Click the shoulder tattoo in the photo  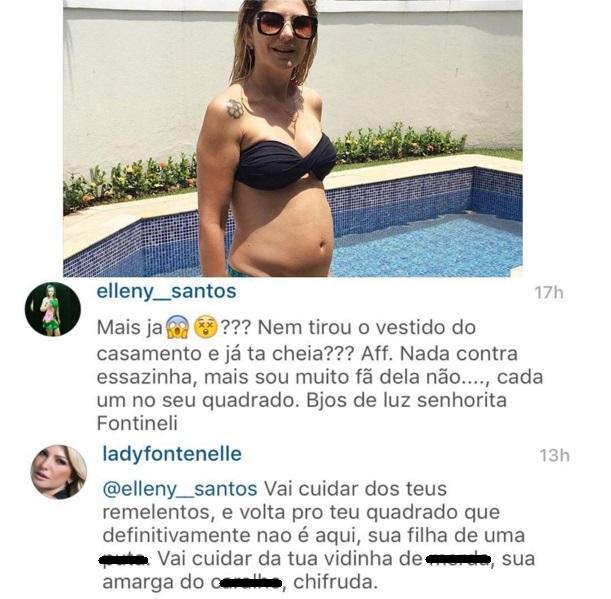235,109
